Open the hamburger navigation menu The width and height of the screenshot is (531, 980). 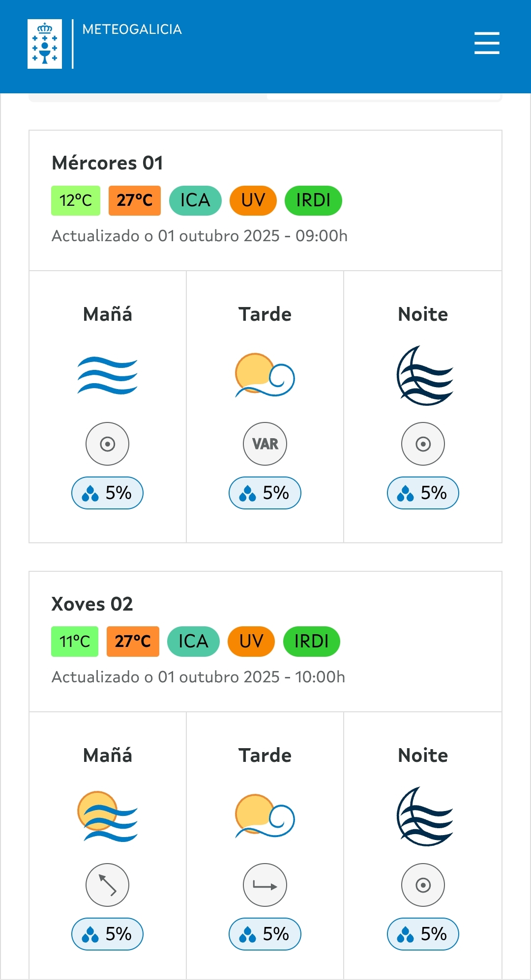[487, 43]
